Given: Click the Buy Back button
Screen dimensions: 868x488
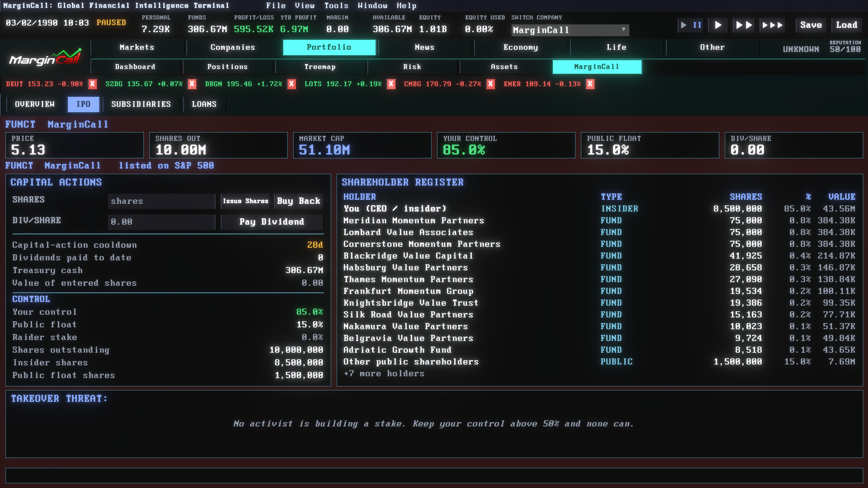Looking at the screenshot, I should click(298, 201).
